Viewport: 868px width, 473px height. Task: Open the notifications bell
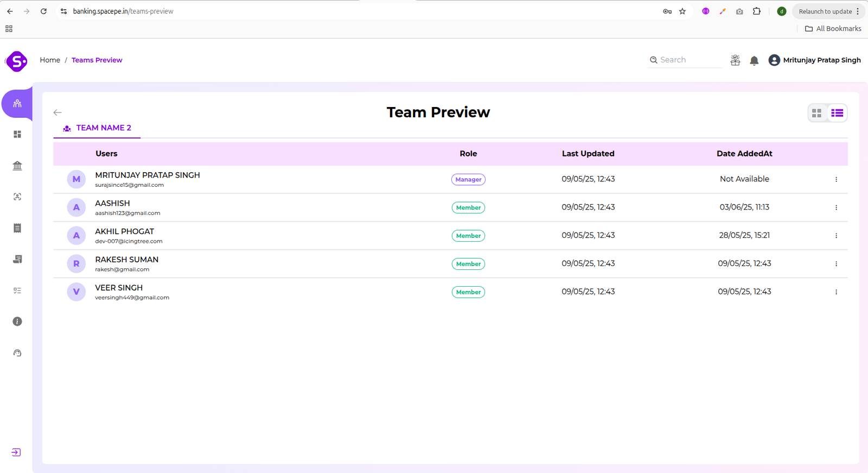[754, 60]
